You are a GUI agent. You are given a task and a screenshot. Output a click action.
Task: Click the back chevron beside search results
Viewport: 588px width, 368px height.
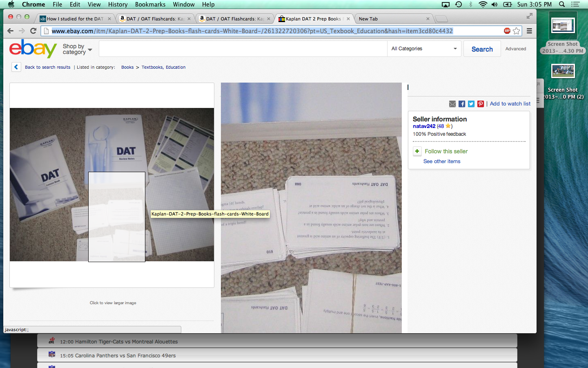(x=16, y=67)
